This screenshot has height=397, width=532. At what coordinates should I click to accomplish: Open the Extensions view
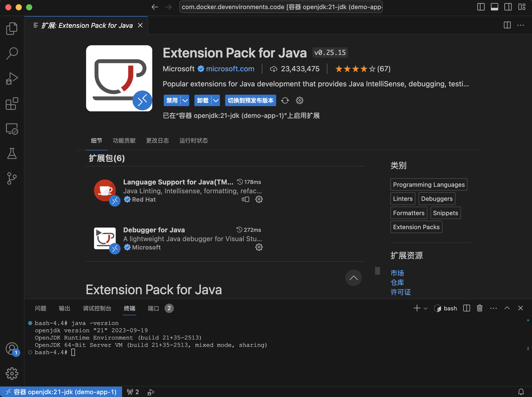[12, 104]
